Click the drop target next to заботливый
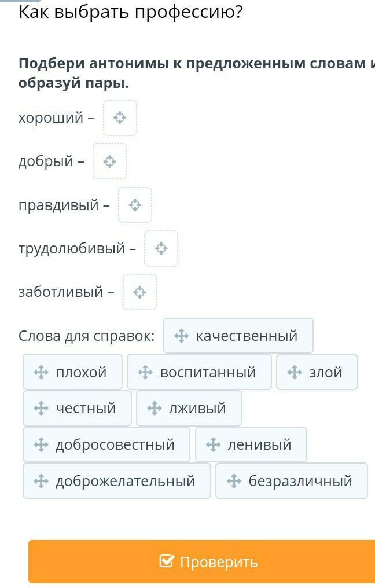This screenshot has width=375, height=588. click(139, 292)
